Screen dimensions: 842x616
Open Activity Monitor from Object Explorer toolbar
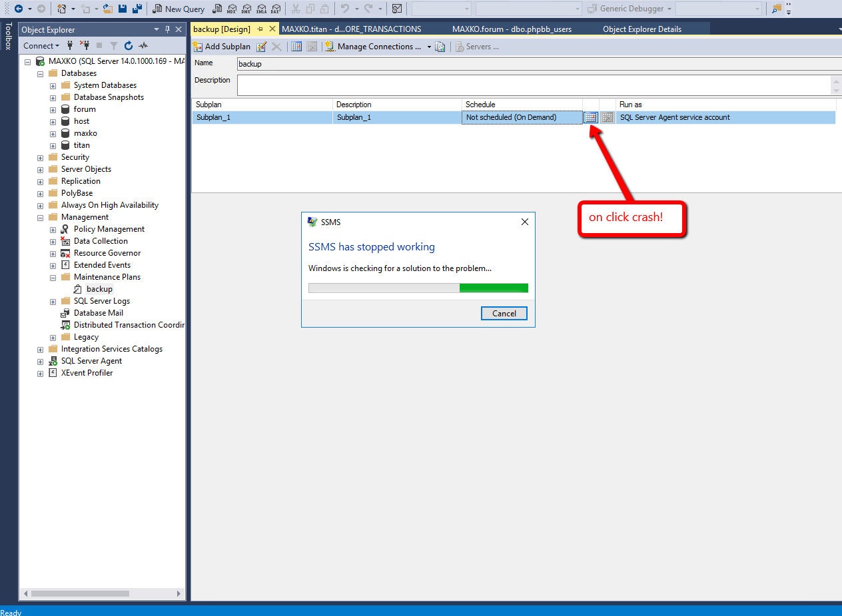[143, 45]
